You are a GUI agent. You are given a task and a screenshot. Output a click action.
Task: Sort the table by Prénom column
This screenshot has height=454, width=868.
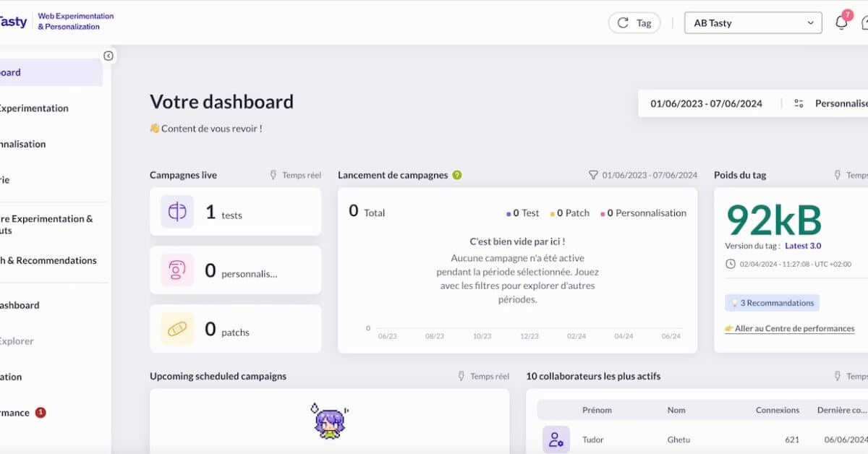pos(597,410)
